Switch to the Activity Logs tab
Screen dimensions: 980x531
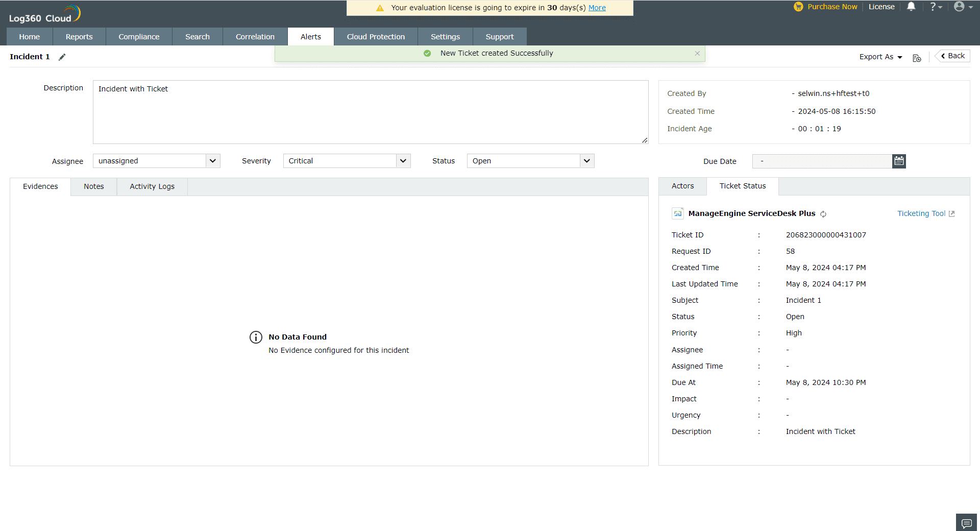click(152, 186)
